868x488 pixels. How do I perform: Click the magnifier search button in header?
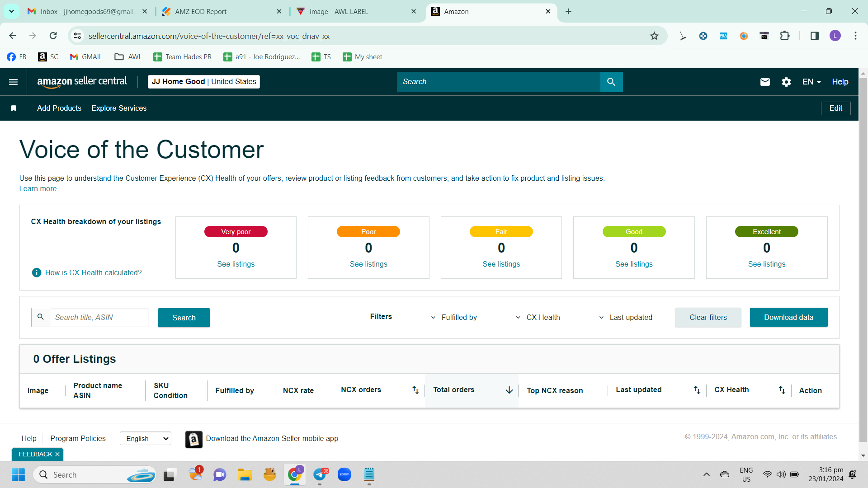pyautogui.click(x=611, y=82)
